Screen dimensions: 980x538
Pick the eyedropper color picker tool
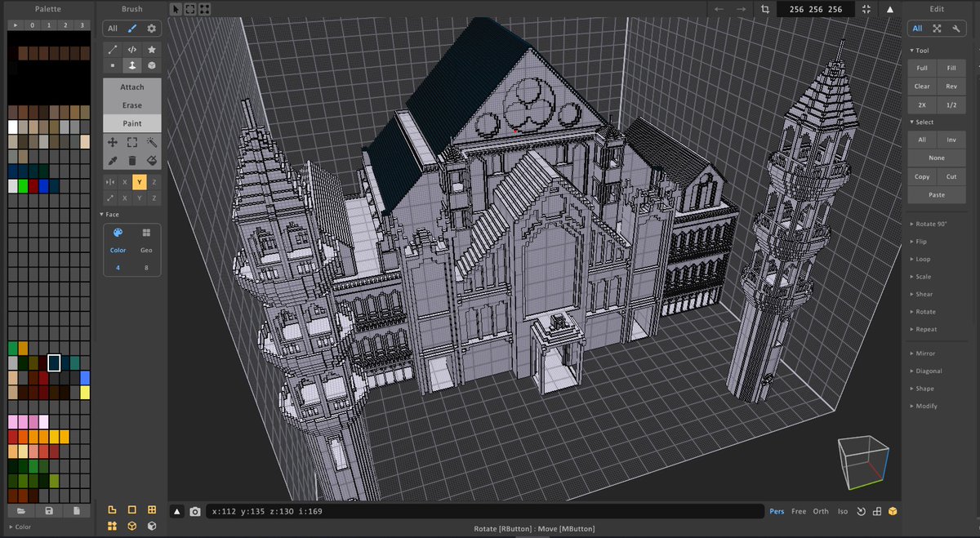pyautogui.click(x=113, y=160)
